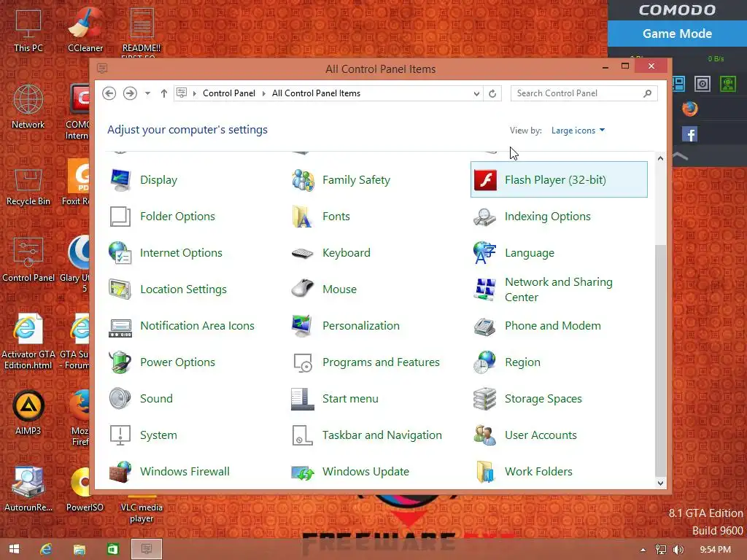Open the Flash Player red icon

485,180
